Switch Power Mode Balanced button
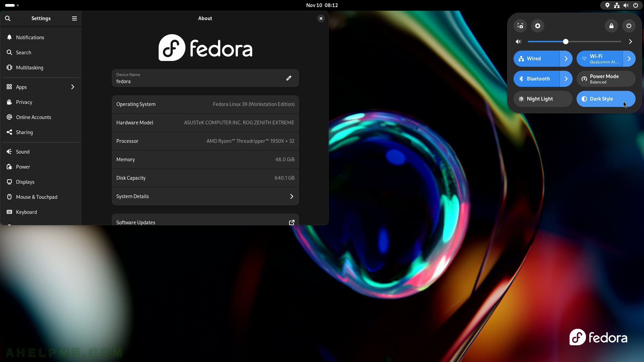This screenshot has height=362, width=644. pyautogui.click(x=606, y=79)
